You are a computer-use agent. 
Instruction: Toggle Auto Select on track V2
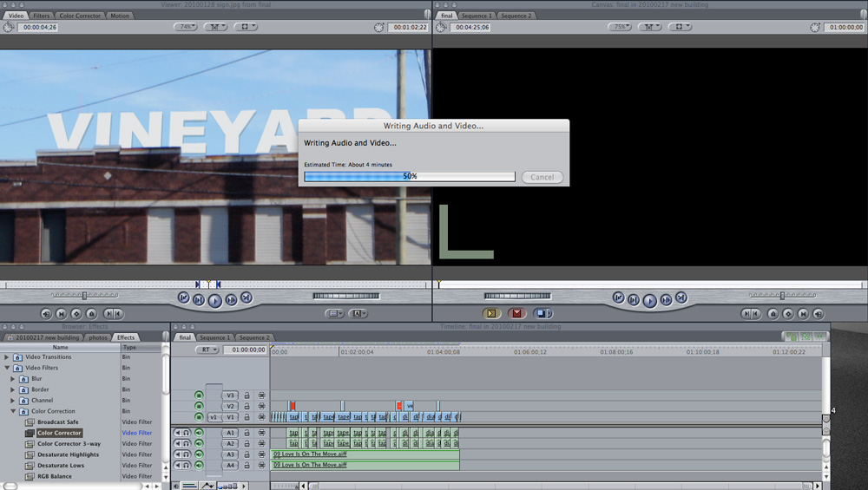[x=262, y=406]
